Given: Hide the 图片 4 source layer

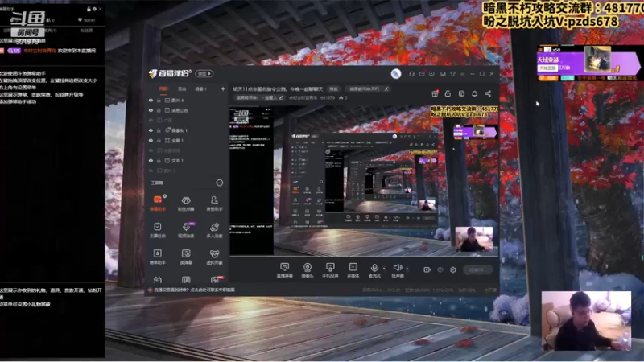Looking at the screenshot, I should coord(151,100).
